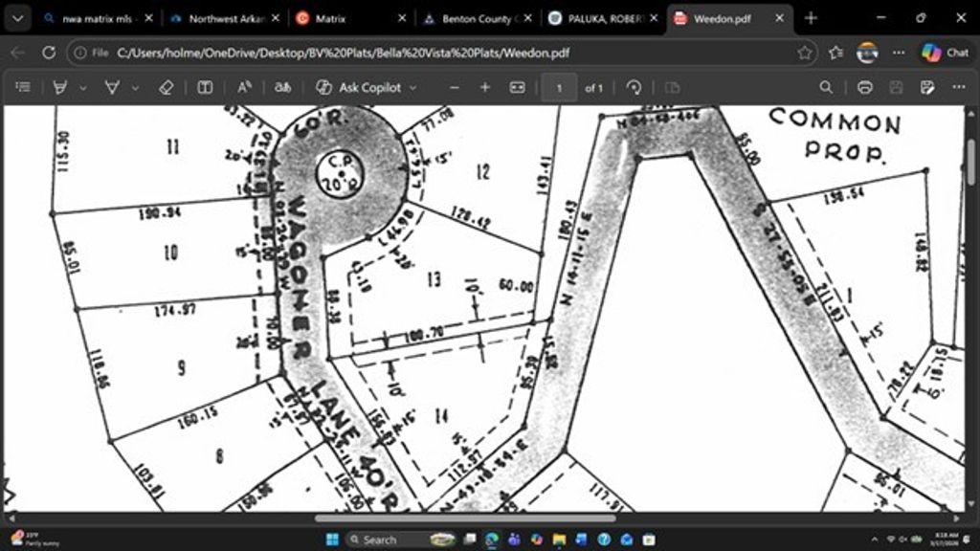Open the Copilot Chat button
The image size is (980, 551).
click(946, 53)
